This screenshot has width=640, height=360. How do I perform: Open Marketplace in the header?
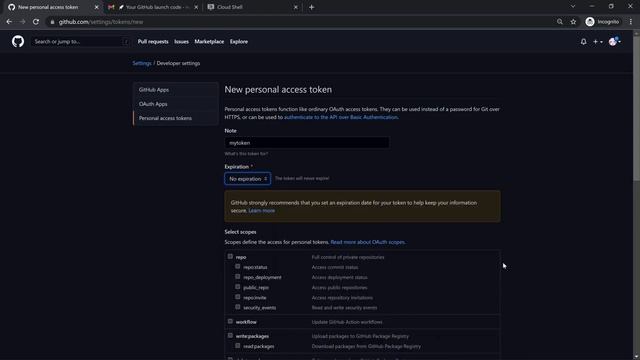[209, 42]
